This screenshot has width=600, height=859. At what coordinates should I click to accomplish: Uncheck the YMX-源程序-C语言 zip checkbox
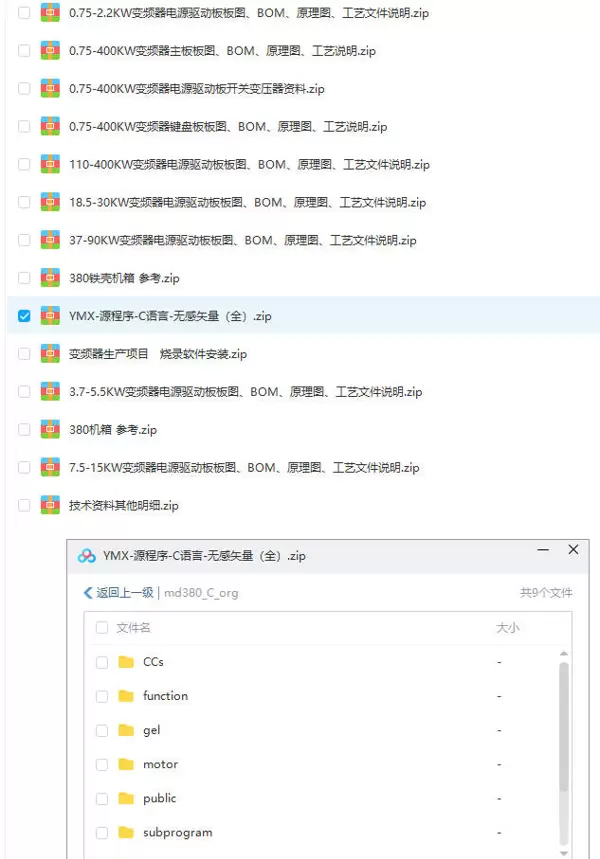coord(24,316)
